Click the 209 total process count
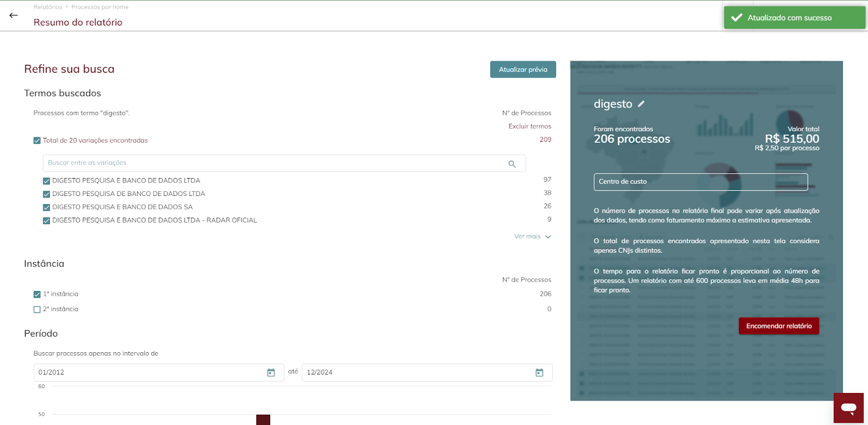 [x=545, y=139]
